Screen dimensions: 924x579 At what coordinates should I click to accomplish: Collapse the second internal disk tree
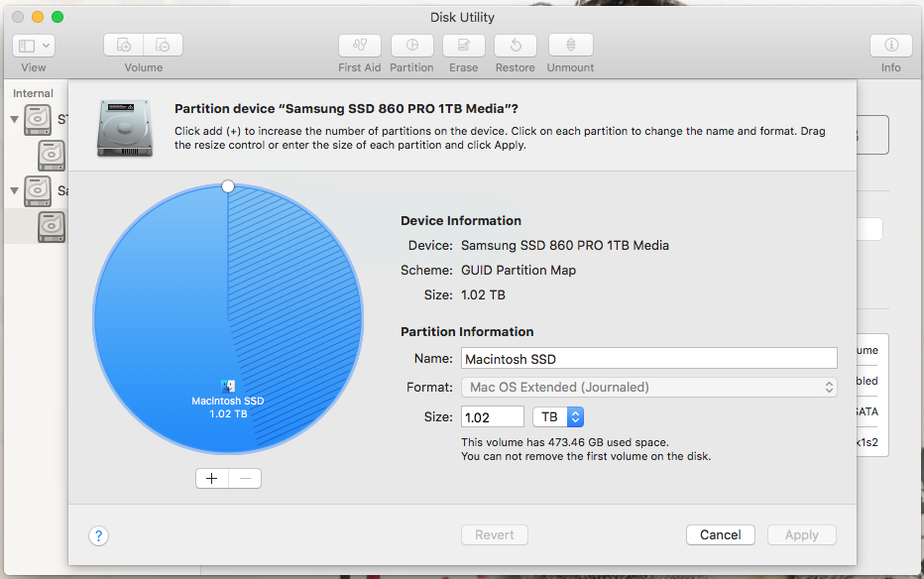[14, 190]
